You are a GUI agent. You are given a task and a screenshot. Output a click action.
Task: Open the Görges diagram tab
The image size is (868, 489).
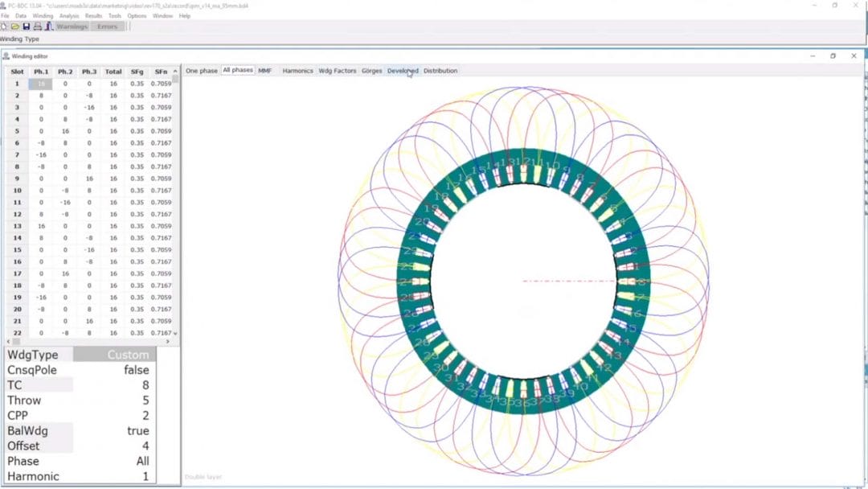(372, 71)
